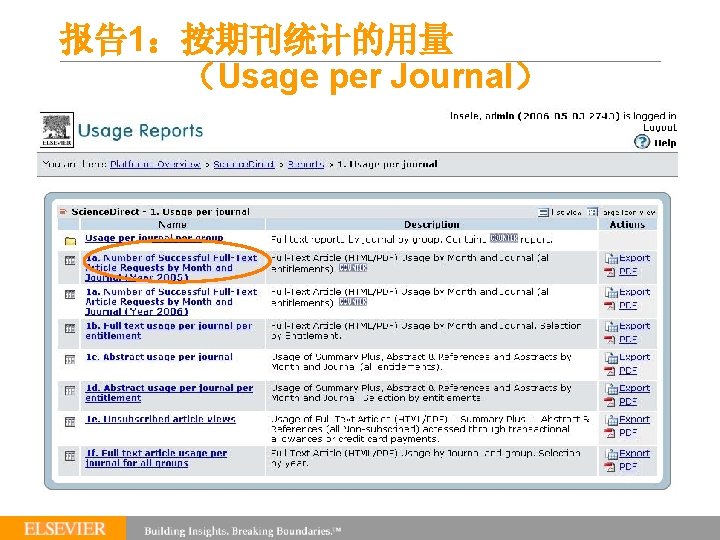Viewport: 720px width, 540px height.
Task: Click the report icon for 1a Year 2005
Action: click(70, 261)
